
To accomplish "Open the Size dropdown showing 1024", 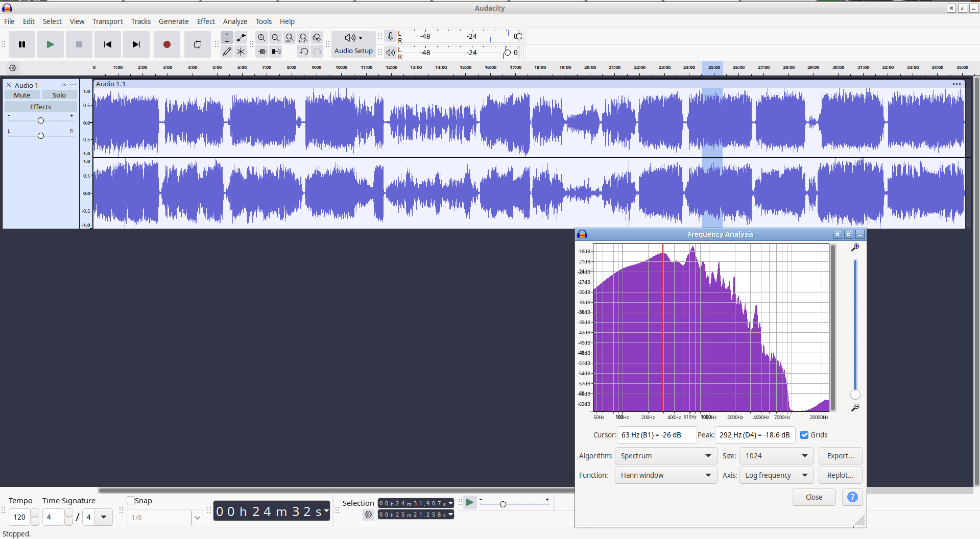I will point(776,456).
